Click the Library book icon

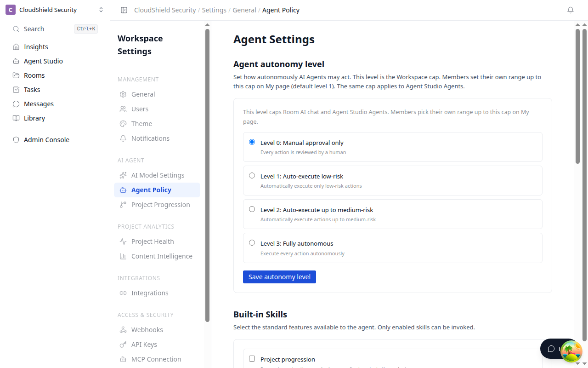(16, 118)
